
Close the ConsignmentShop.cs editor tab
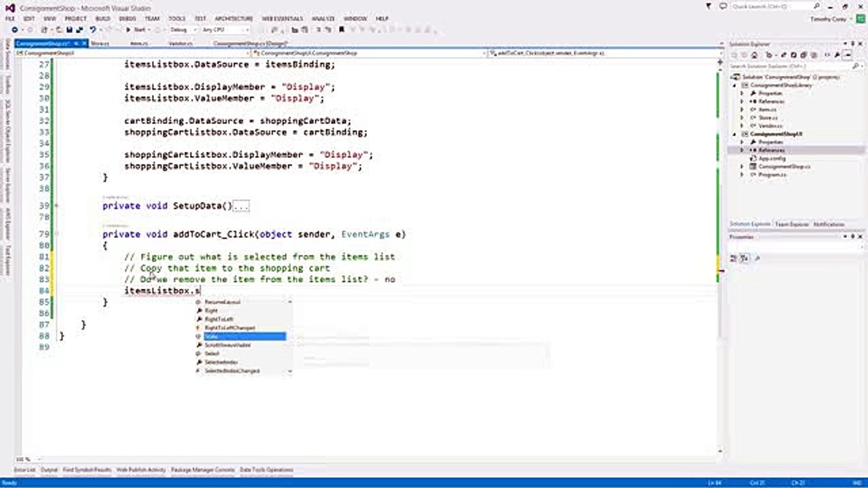coord(84,43)
